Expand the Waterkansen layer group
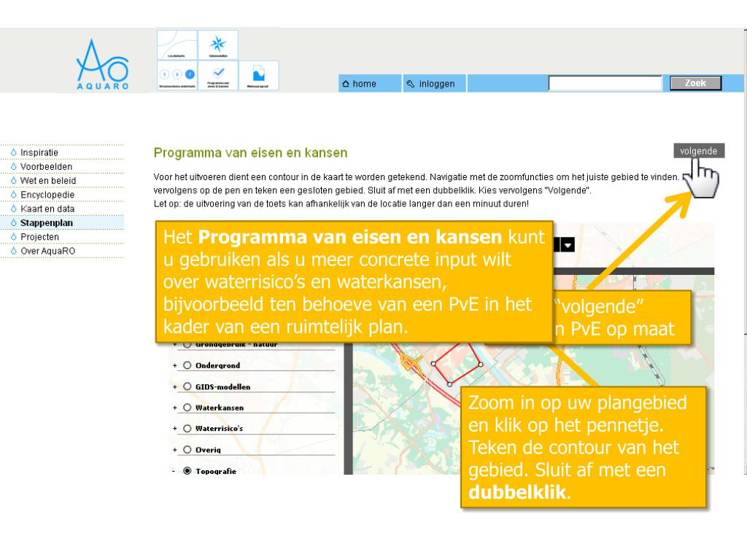 coord(175,408)
